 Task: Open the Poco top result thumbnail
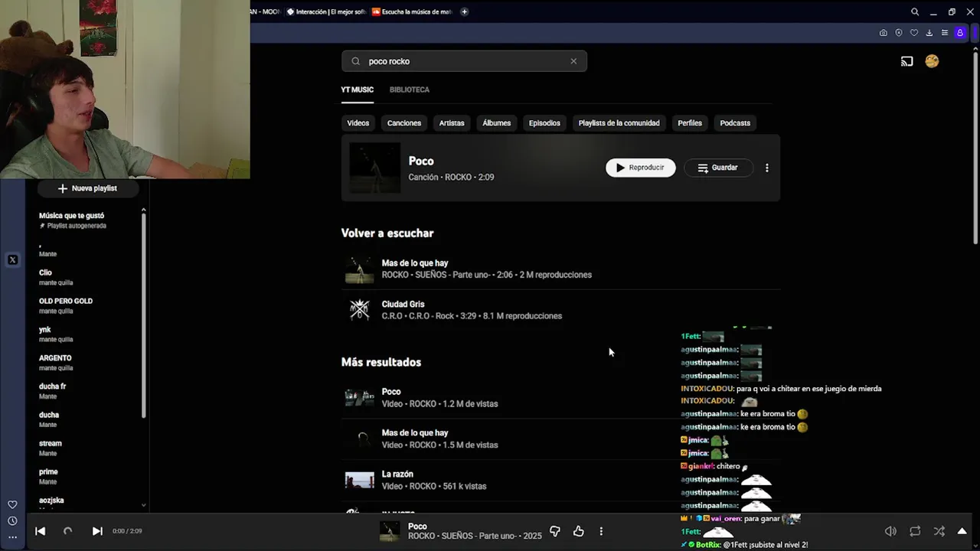[374, 168]
